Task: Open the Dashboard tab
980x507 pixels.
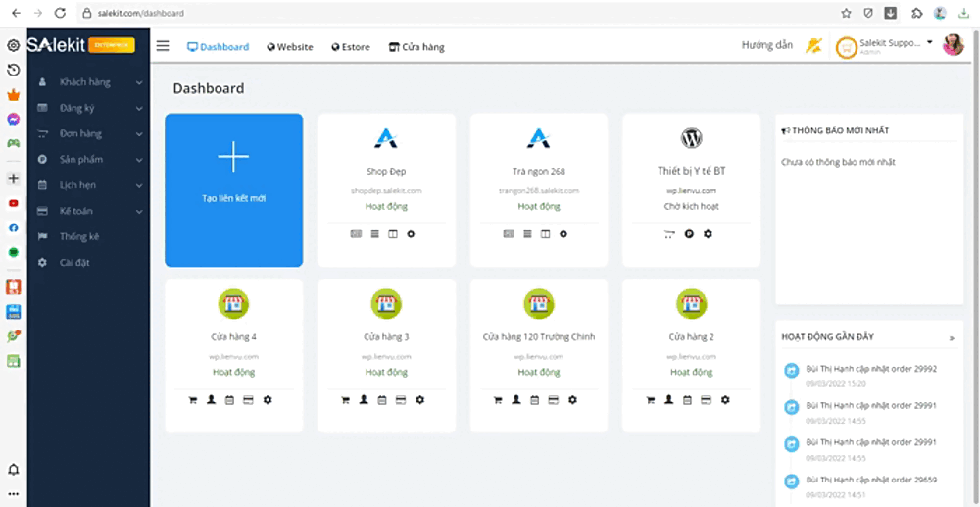Action: [x=219, y=47]
